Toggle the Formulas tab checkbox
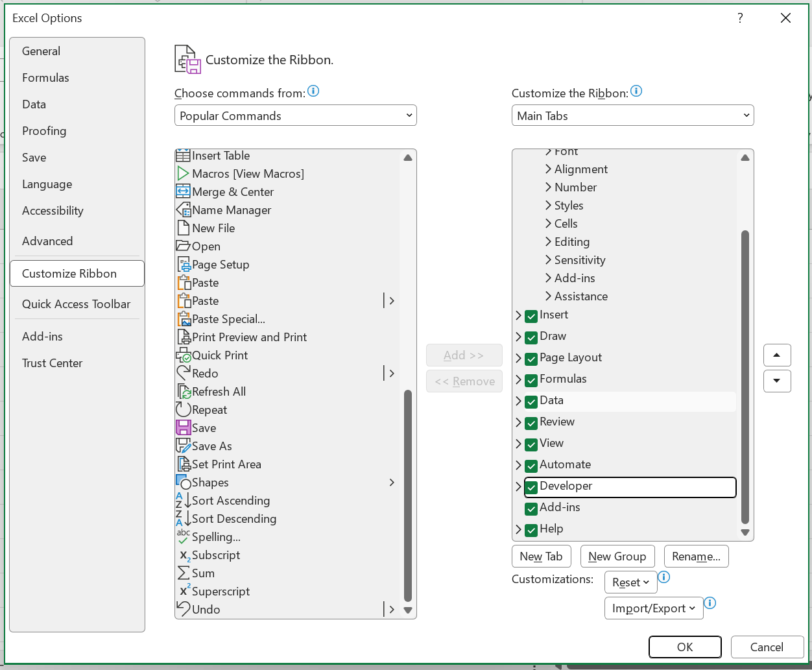Image resolution: width=812 pixels, height=670 pixels. coord(531,380)
